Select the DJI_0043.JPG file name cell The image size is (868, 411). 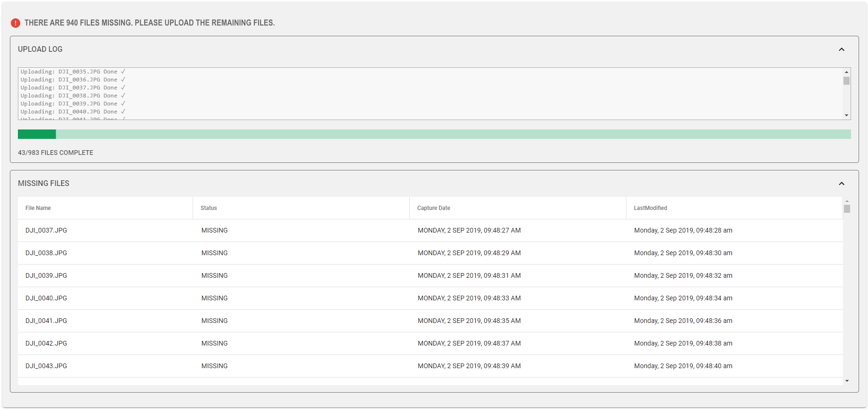click(x=46, y=366)
